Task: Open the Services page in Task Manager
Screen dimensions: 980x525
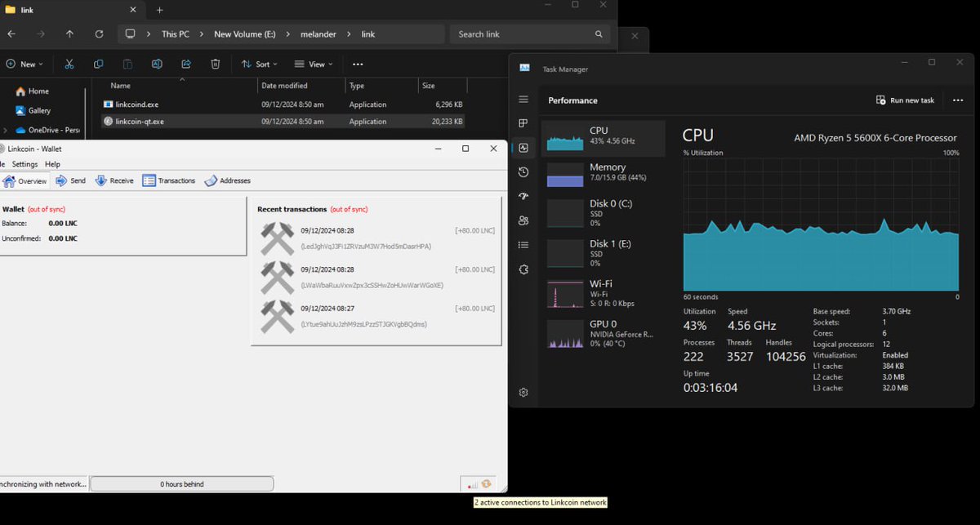Action: [x=523, y=269]
